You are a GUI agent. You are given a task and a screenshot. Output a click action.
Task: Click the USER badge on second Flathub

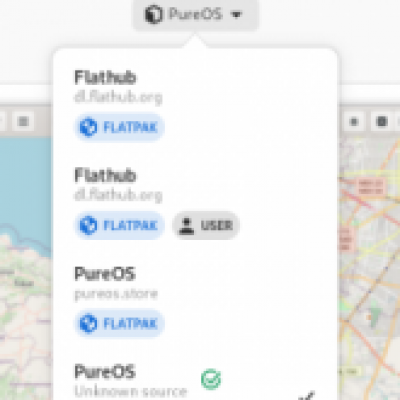coord(206,225)
